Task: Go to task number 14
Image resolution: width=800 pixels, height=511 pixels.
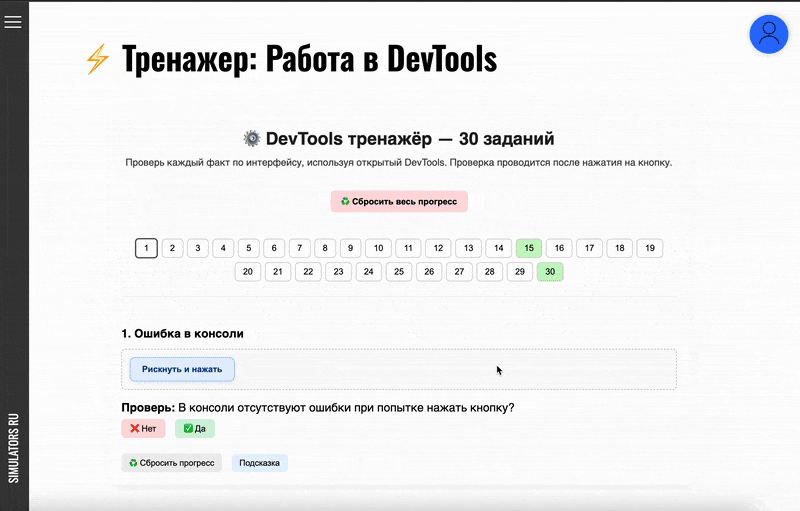Action: click(498, 248)
